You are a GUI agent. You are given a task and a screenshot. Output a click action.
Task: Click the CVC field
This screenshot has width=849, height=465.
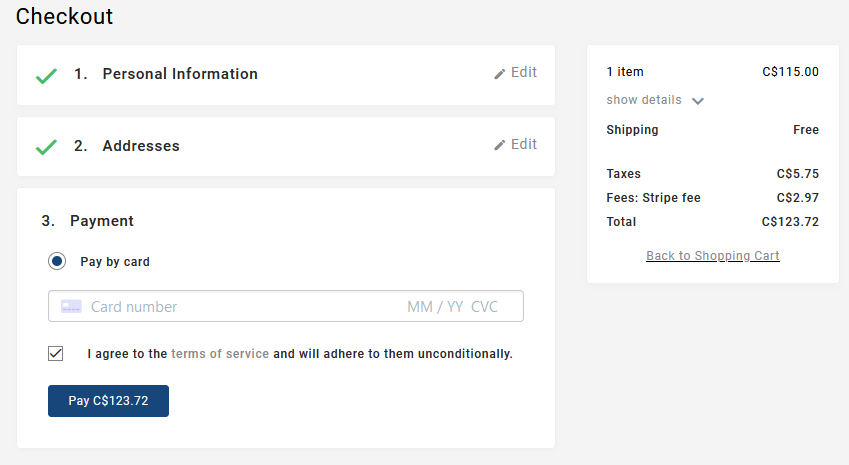(485, 307)
